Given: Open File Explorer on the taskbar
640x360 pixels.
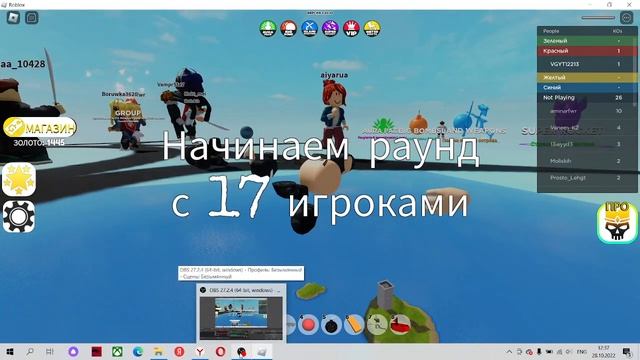Looking at the screenshot, I should (x=158, y=351).
